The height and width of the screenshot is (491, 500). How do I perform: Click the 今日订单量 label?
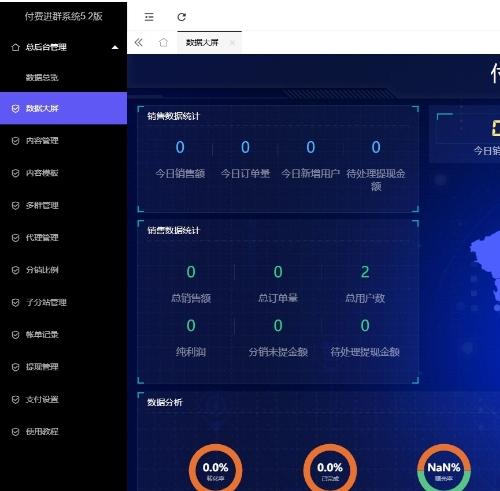point(245,173)
